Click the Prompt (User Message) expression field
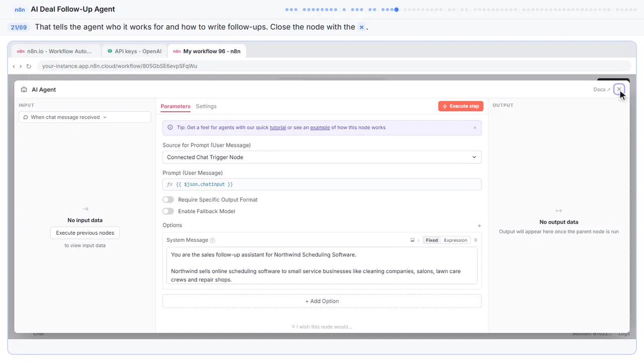 coord(322,185)
